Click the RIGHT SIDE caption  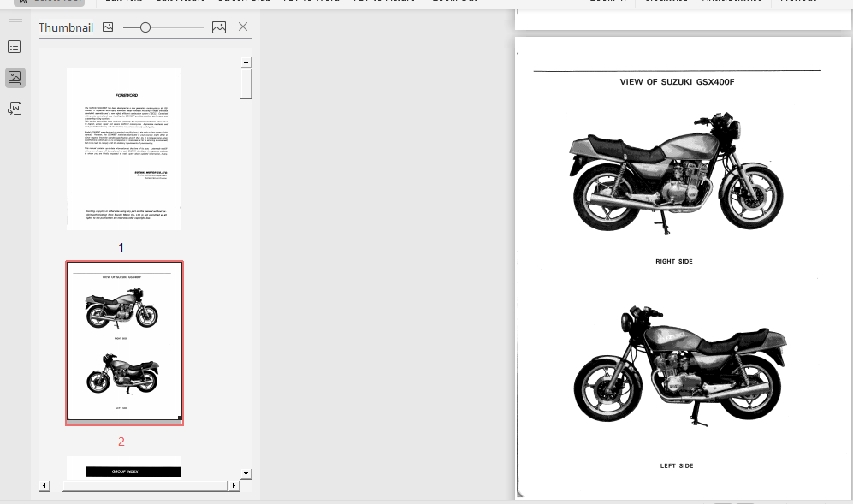point(674,261)
